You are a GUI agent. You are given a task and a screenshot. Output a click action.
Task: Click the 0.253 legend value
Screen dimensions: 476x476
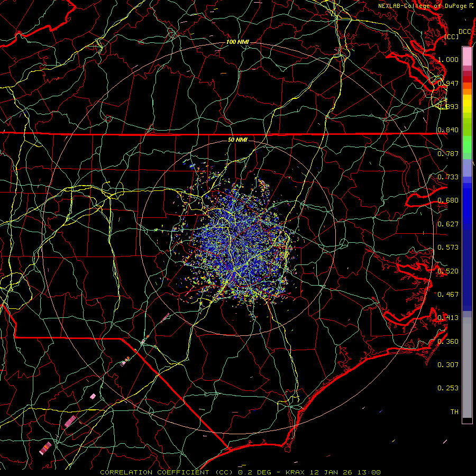tap(448, 388)
